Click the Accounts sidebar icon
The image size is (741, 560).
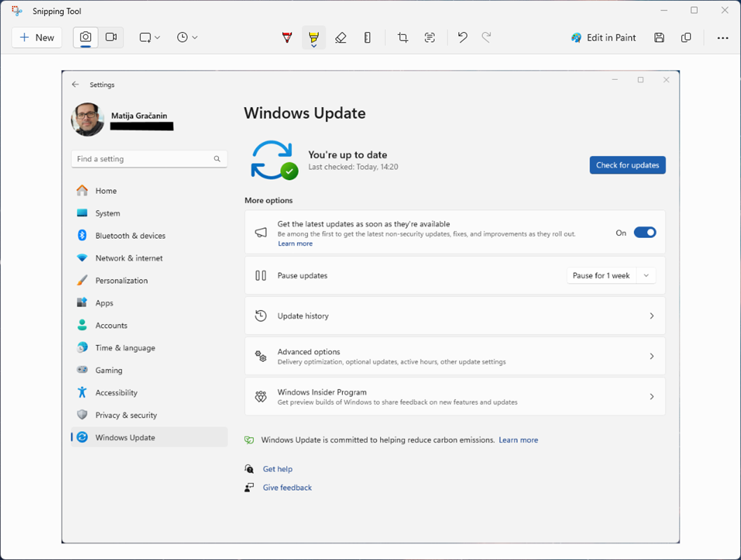click(83, 325)
